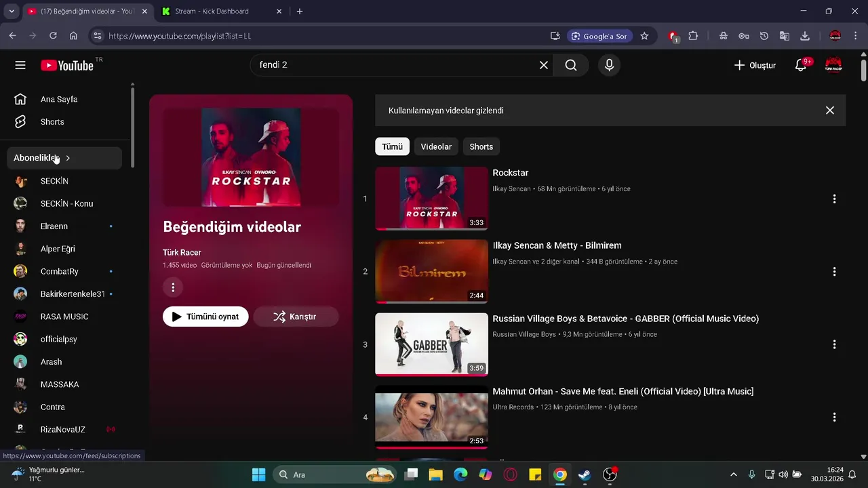Show hidden system tray icons chevron
868x488 pixels.
pos(733,474)
